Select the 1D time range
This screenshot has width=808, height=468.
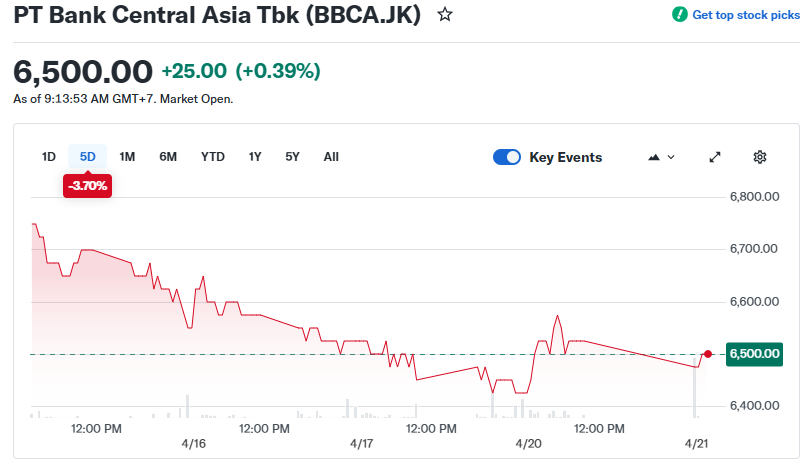48,157
